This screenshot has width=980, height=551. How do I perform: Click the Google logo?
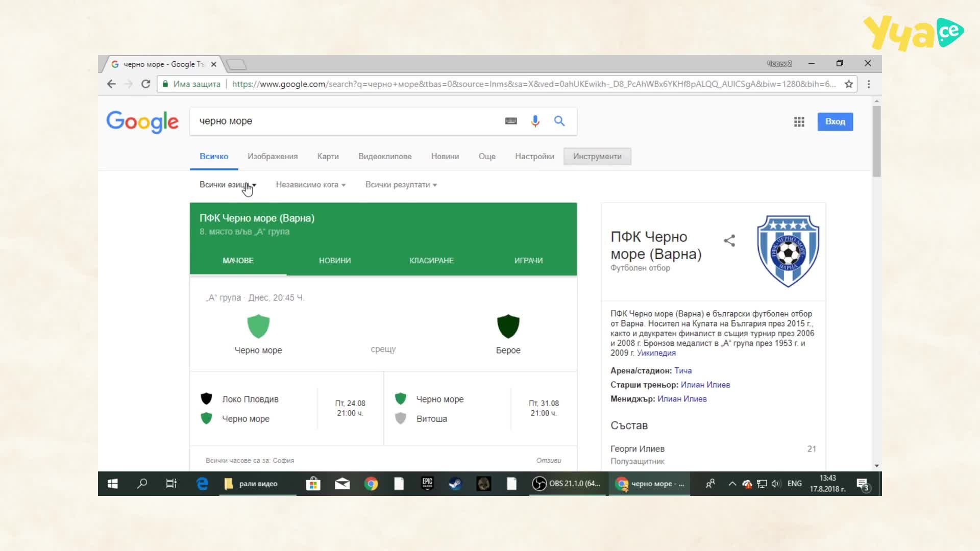(x=142, y=122)
